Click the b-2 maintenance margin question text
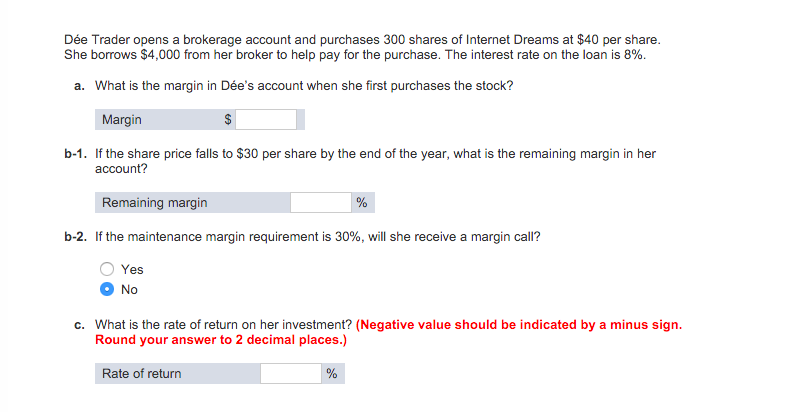This screenshot has height=412, width=787. tap(318, 237)
